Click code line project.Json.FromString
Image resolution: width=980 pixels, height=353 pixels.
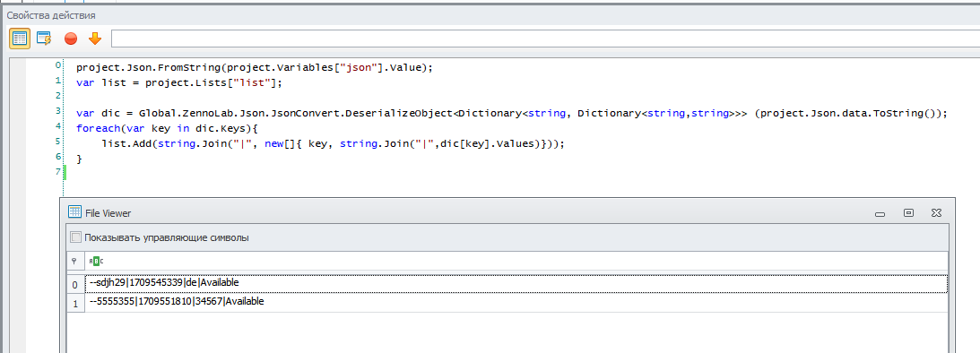click(x=254, y=67)
